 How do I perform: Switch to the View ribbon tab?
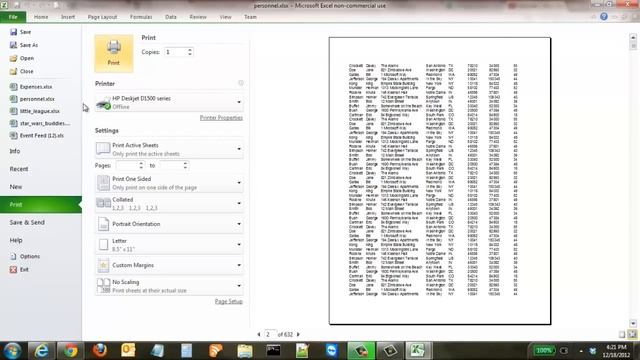click(x=225, y=17)
